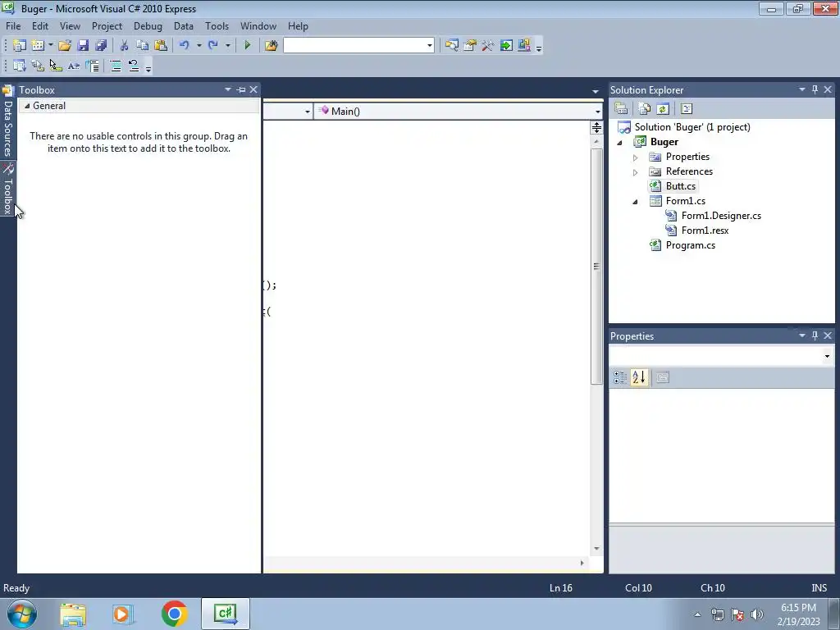
Task: Click the Add New Item toolbar icon
Action: (38, 46)
